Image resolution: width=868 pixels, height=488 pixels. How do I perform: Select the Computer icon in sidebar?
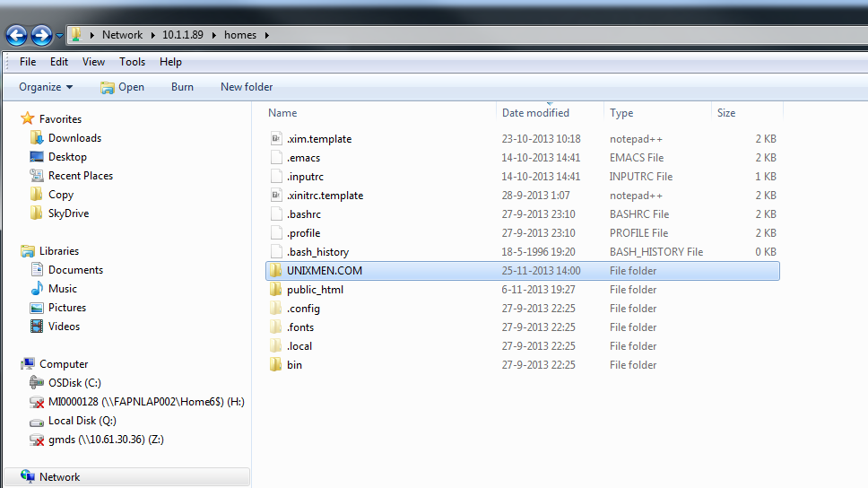coord(28,364)
